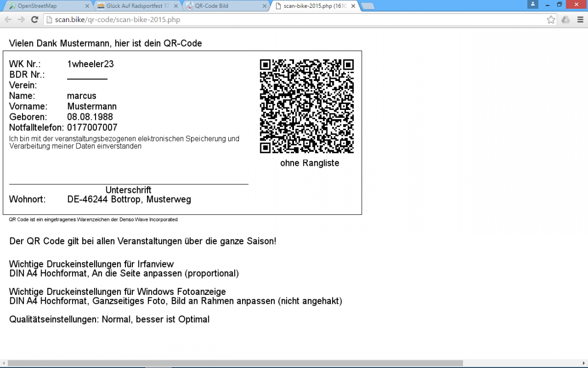Click the 'DIN A4 Hochformat, An die Seite anpassen' line

[124, 273]
